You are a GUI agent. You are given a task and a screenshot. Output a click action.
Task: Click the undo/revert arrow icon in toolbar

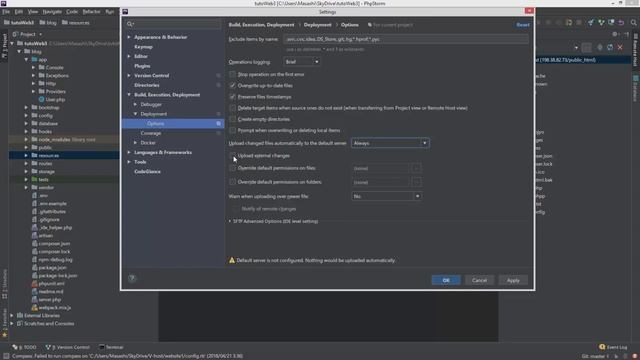621,23
